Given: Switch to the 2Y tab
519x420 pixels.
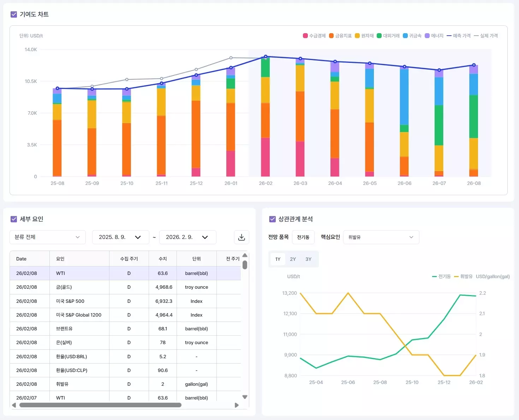Looking at the screenshot, I should pos(293,259).
